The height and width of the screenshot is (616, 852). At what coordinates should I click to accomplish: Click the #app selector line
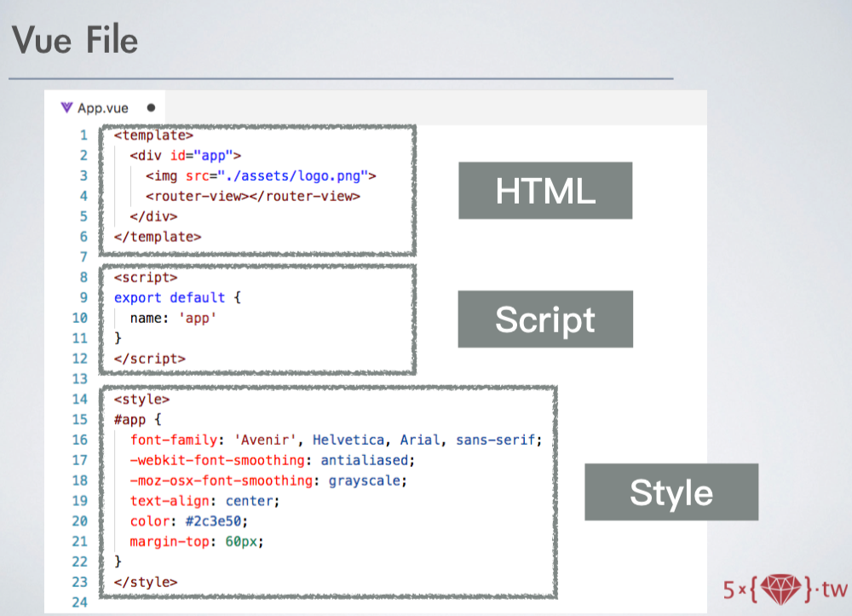[137, 419]
